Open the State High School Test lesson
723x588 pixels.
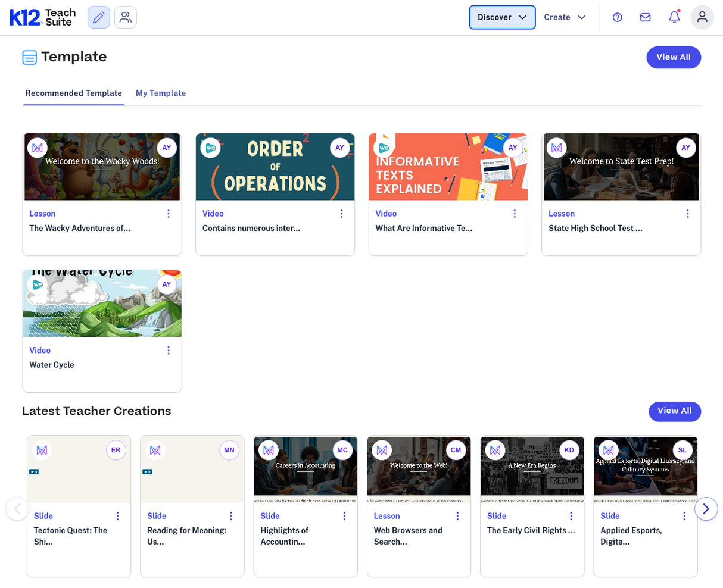tap(621, 167)
